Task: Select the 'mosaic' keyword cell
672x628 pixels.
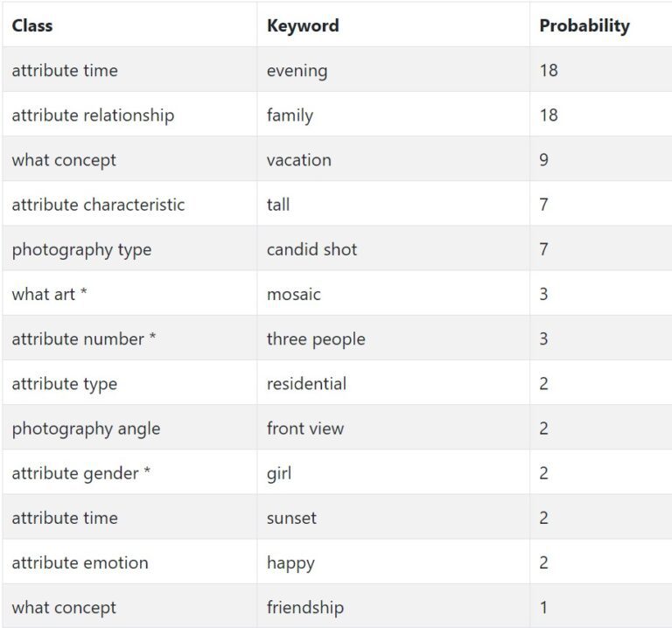Action: pyautogui.click(x=393, y=293)
